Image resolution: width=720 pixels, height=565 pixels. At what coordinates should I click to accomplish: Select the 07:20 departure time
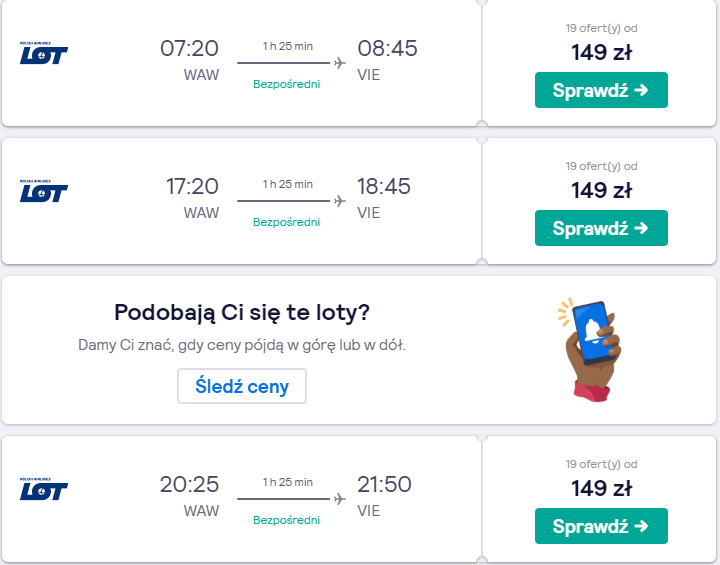[x=189, y=48]
